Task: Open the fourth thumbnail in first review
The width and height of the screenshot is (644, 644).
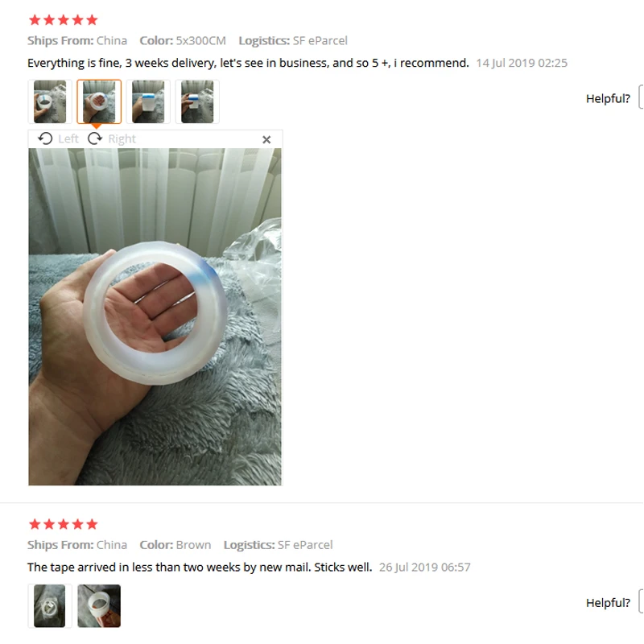Action: pyautogui.click(x=197, y=102)
